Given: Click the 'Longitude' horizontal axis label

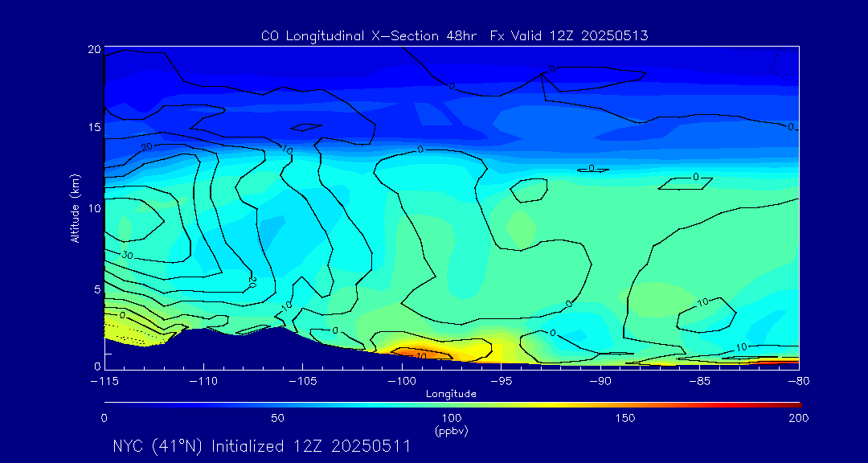Looking at the screenshot, I should (x=451, y=395).
